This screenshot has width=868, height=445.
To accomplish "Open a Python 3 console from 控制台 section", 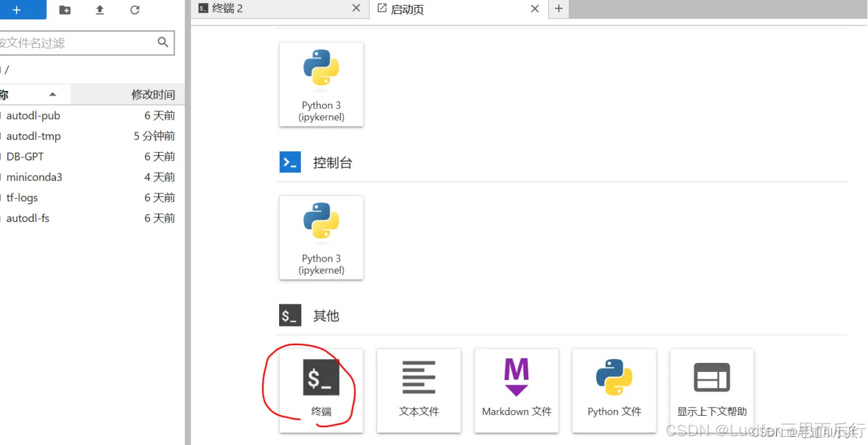I will [321, 237].
